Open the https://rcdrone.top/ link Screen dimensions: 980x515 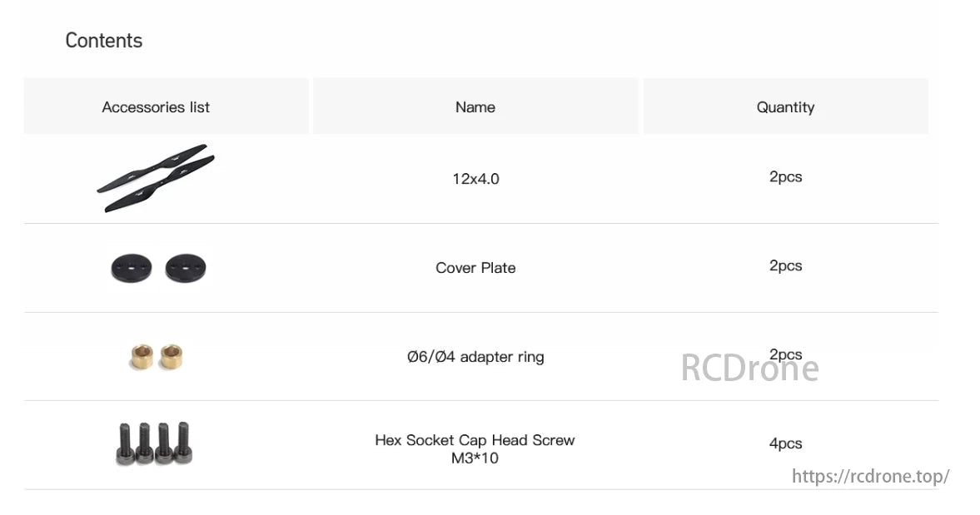[870, 477]
